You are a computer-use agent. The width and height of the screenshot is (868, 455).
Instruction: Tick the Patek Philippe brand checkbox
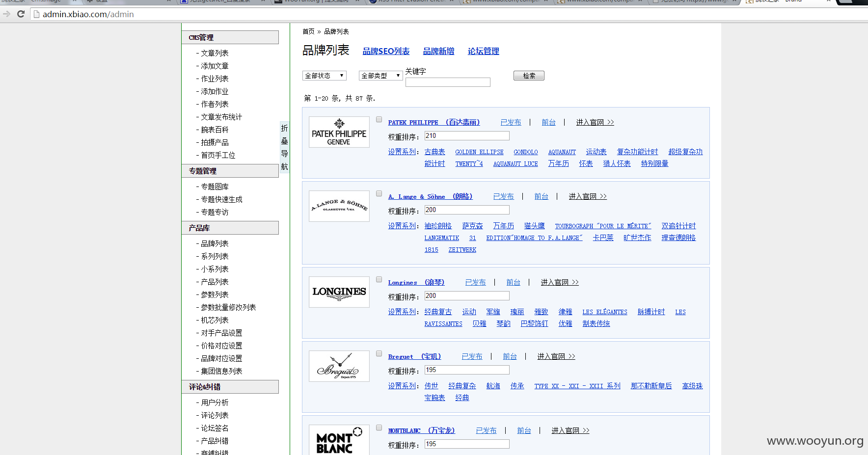pyautogui.click(x=379, y=119)
